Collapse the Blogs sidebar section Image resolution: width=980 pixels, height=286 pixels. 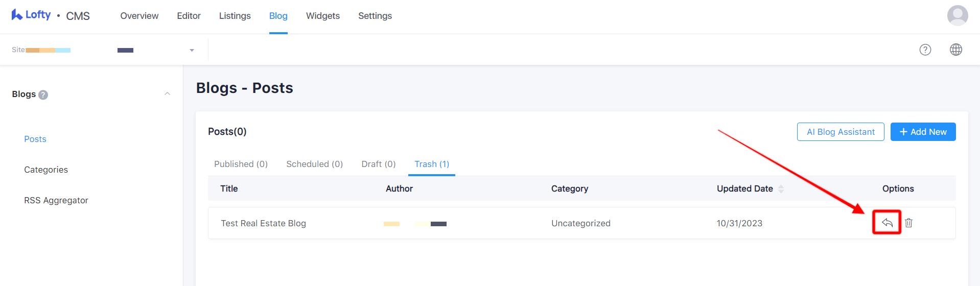click(x=167, y=94)
